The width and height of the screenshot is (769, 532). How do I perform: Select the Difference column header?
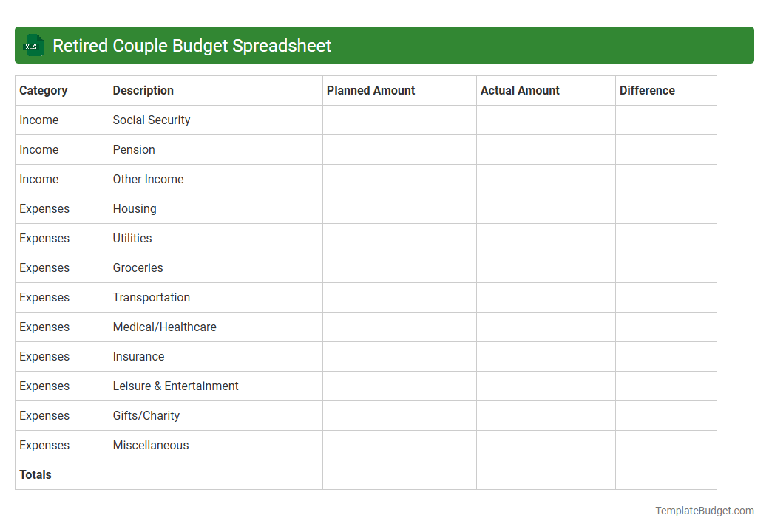[647, 90]
